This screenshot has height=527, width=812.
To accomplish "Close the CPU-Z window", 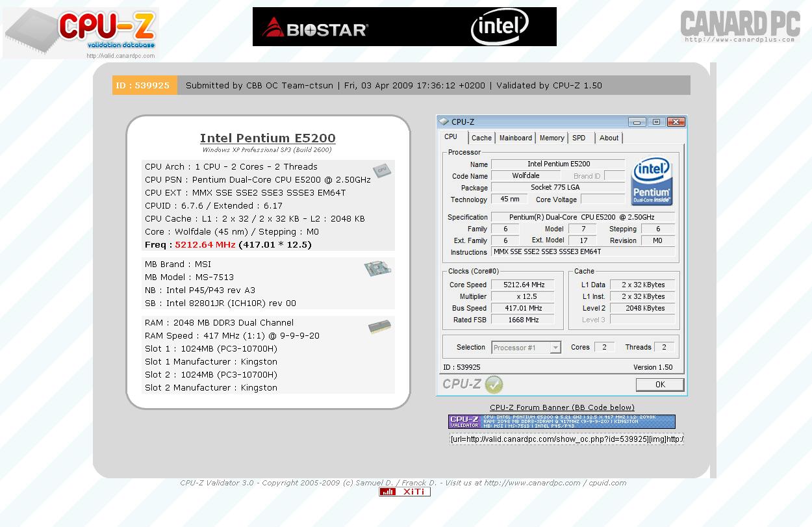I will [x=676, y=122].
